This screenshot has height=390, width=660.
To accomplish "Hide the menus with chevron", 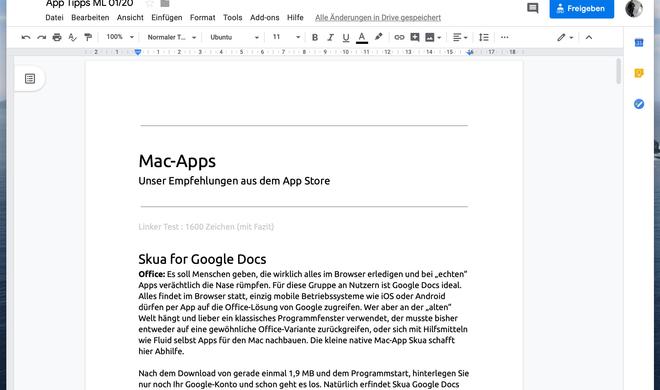I will [589, 37].
